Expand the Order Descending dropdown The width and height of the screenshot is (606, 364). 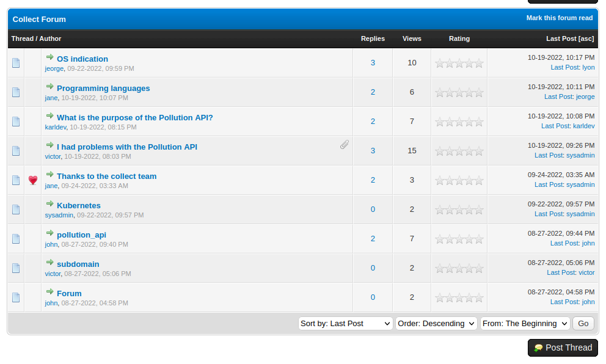coord(436,324)
